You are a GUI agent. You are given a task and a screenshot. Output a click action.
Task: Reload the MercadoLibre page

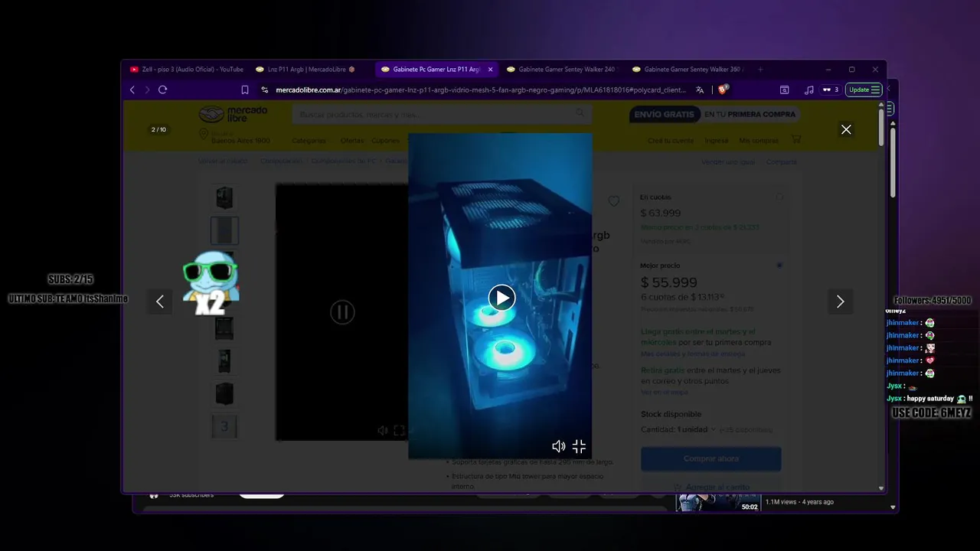(x=162, y=90)
